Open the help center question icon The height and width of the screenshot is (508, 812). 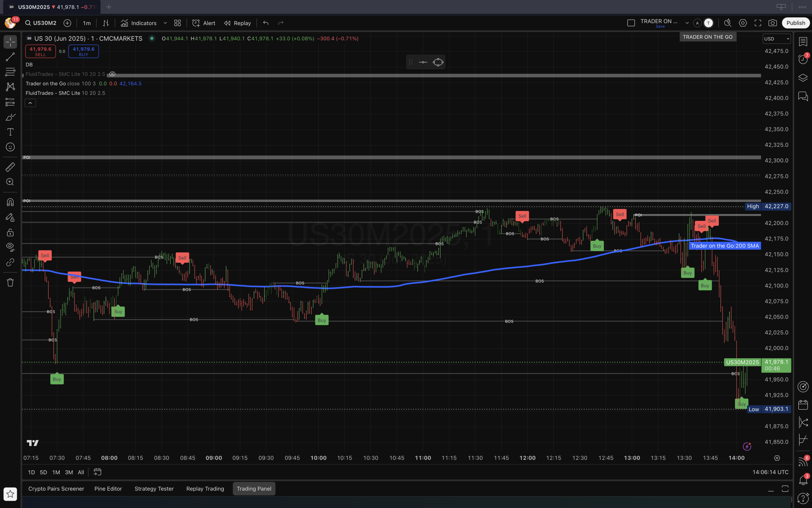(803, 498)
